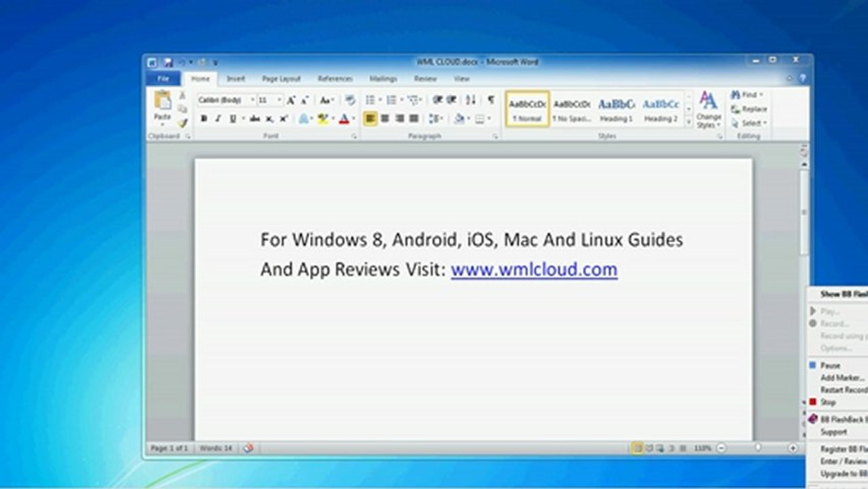Viewport: 868px width, 489px height.
Task: Switch to the Mailings tab
Action: pos(383,79)
